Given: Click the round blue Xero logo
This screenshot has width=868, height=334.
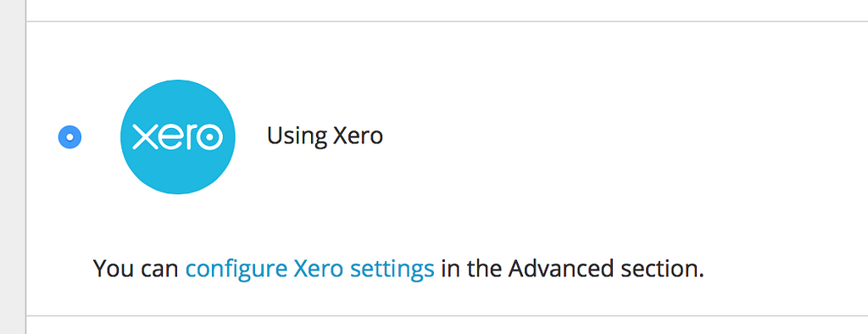Looking at the screenshot, I should click(x=178, y=136).
